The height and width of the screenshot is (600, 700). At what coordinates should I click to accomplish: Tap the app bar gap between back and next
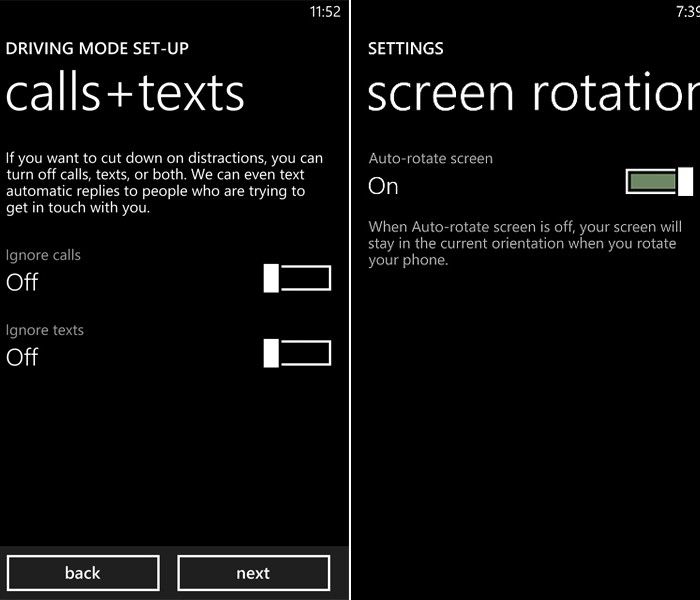[168, 573]
